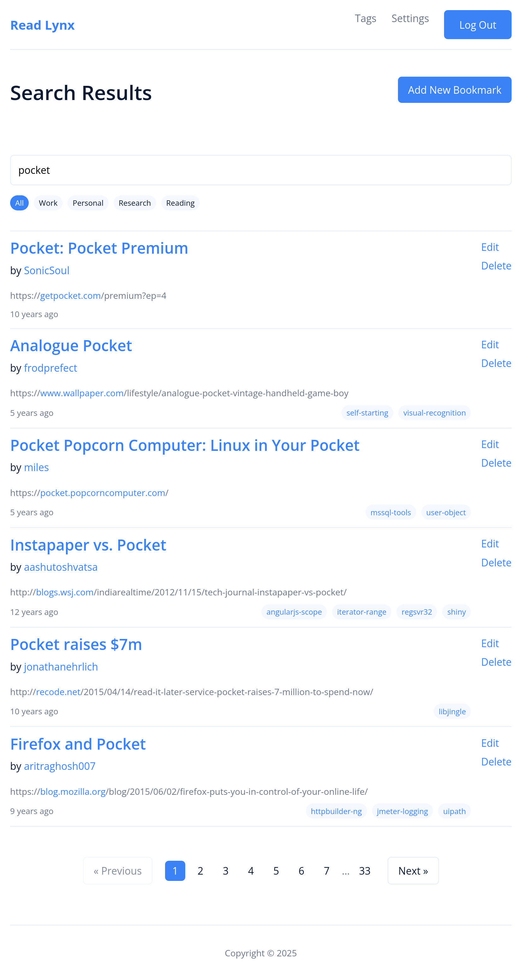Viewport: 522px width, 980px height.
Task: Edit the Pocket: Pocket Premium bookmark
Action: pos(490,247)
